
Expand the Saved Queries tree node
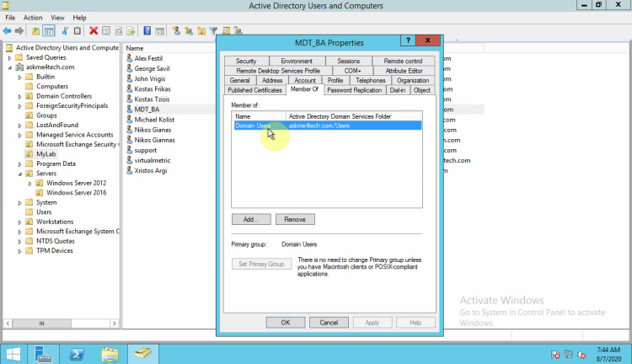tap(9, 57)
